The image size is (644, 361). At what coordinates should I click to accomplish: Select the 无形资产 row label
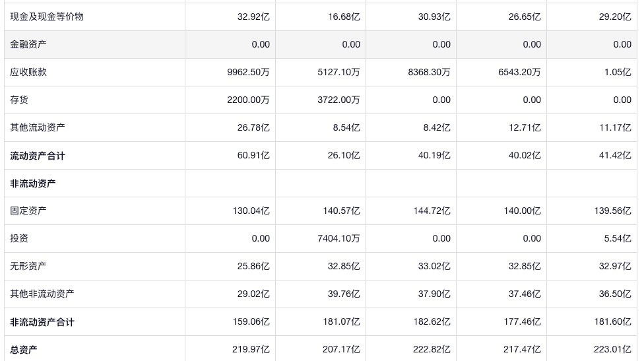(28, 266)
